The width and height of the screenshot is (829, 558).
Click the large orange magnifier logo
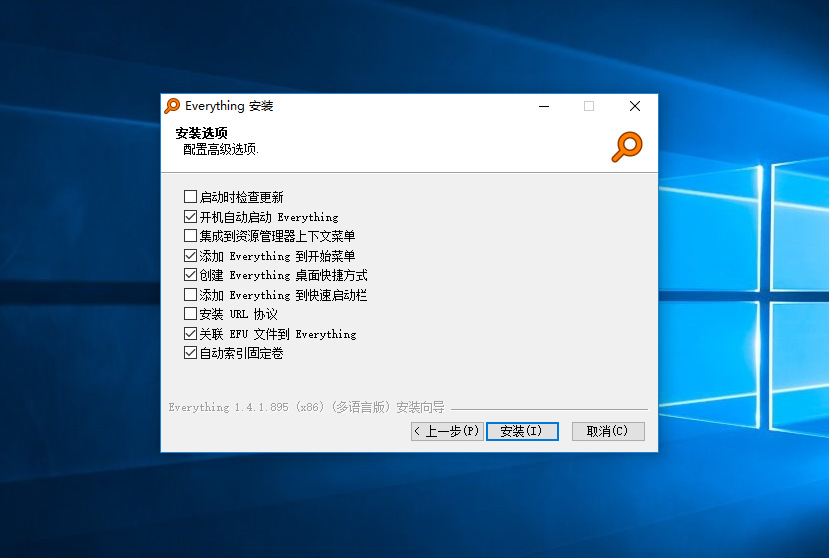pos(627,147)
